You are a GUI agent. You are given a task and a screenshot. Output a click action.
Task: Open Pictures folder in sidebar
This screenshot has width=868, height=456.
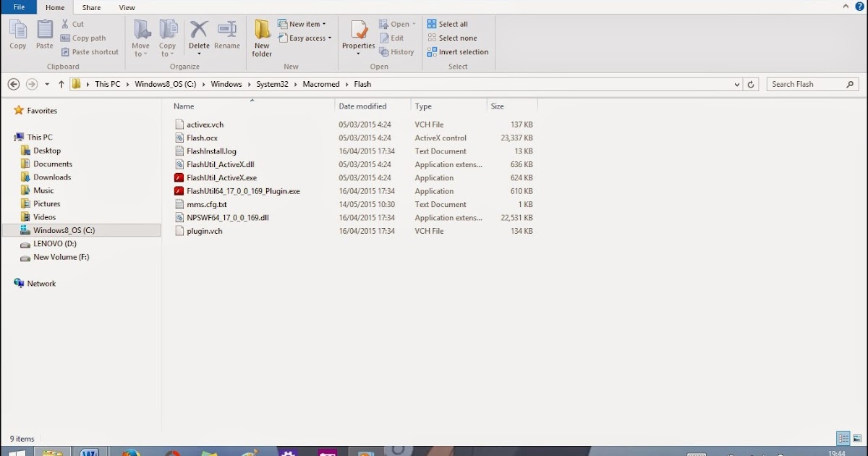(x=46, y=203)
